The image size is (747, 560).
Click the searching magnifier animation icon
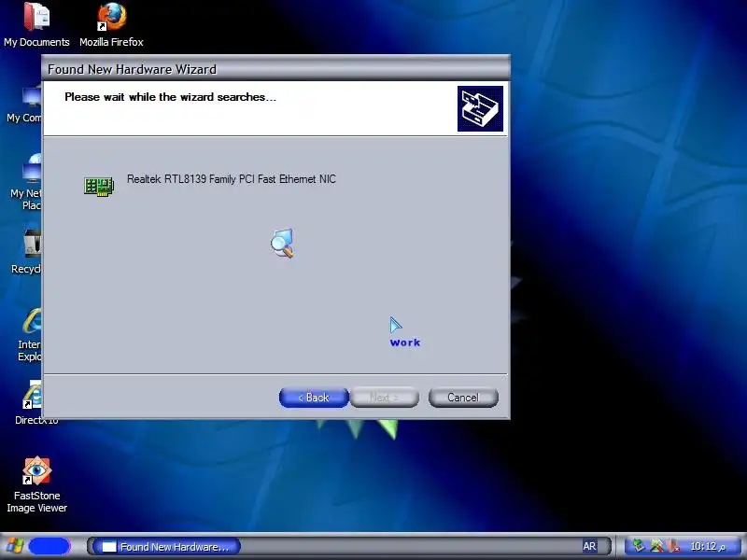283,243
